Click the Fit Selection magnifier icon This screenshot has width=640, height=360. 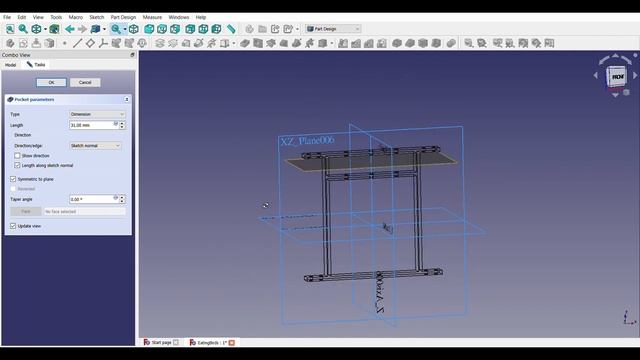tap(23, 29)
